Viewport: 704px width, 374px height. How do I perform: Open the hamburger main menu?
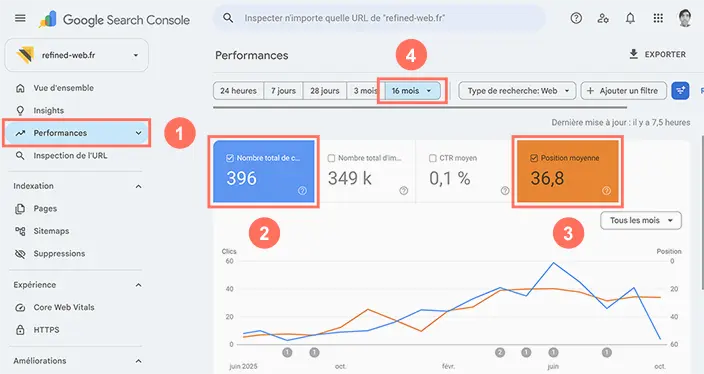[x=20, y=18]
